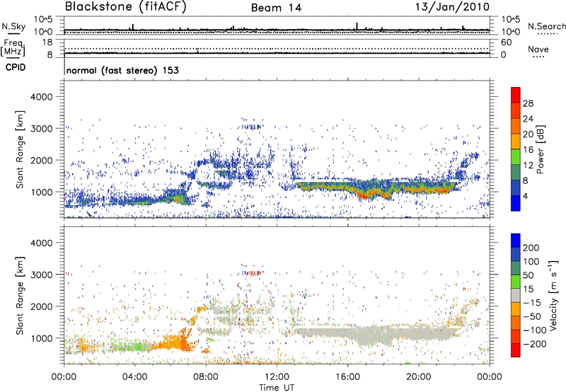Click the light green Power color bar segment
Screen dimensions: 566x392
[516, 157]
